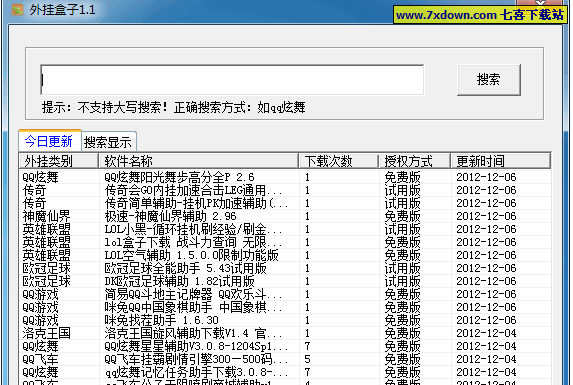The width and height of the screenshot is (573, 385).
Task: Select the 传奇简单辅助-挂机PK加速辅助 row
Action: (285, 203)
